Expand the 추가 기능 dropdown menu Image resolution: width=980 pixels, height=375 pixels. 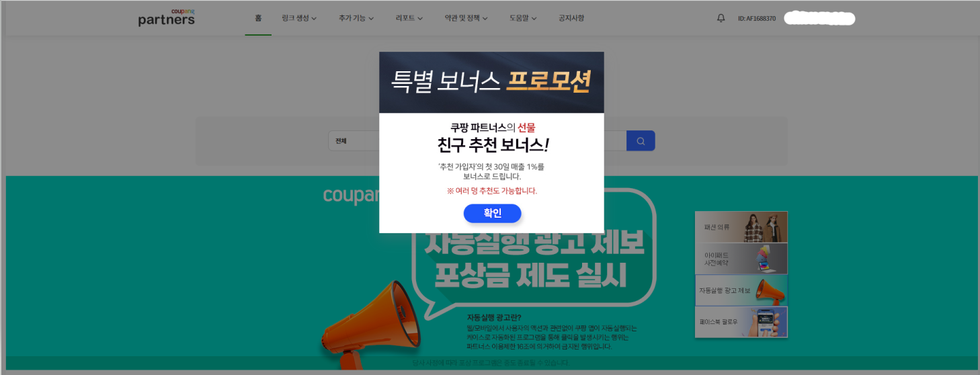point(356,18)
